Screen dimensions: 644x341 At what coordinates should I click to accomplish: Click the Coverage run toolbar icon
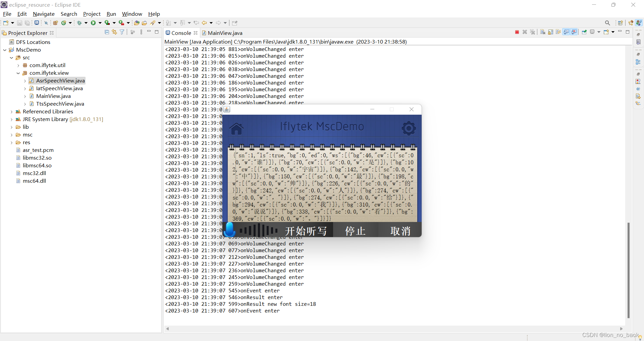click(x=107, y=23)
